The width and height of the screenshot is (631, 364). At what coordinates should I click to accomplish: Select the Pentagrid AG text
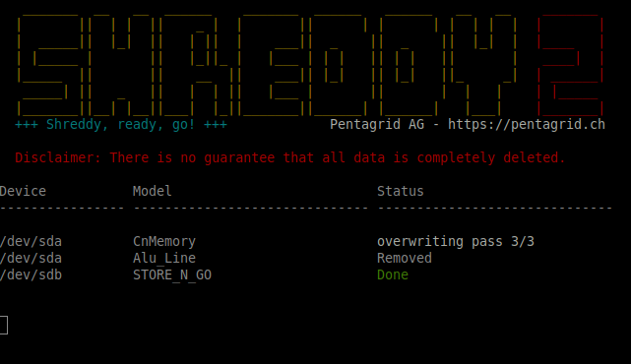[377, 125]
